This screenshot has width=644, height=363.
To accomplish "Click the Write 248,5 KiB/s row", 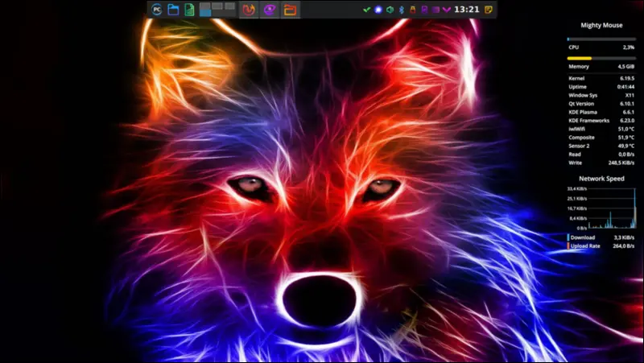I will pos(601,163).
